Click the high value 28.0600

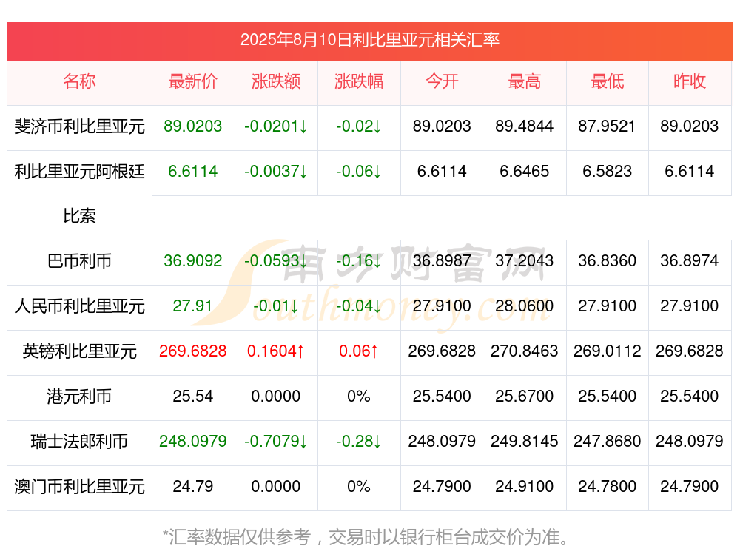tap(525, 306)
